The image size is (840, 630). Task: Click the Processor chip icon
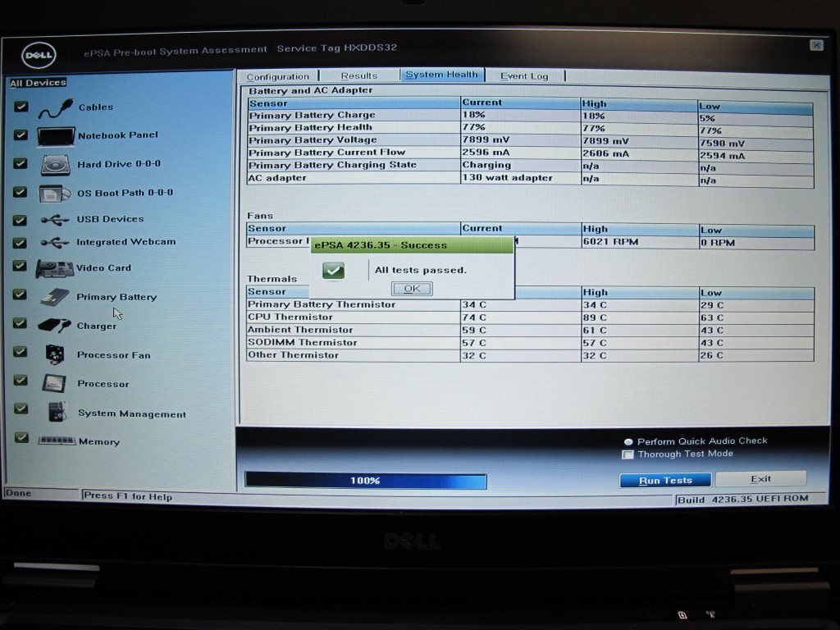[55, 383]
